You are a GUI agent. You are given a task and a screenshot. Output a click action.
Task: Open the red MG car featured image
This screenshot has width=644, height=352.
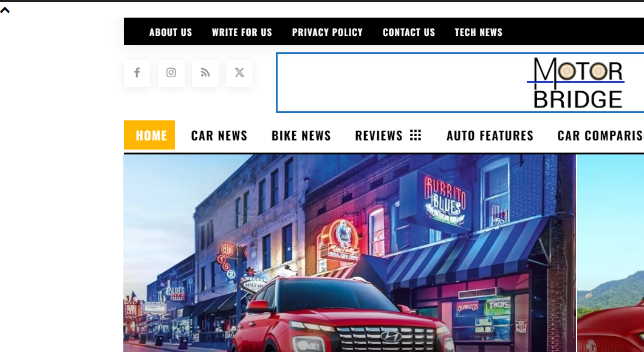pyautogui.click(x=611, y=254)
